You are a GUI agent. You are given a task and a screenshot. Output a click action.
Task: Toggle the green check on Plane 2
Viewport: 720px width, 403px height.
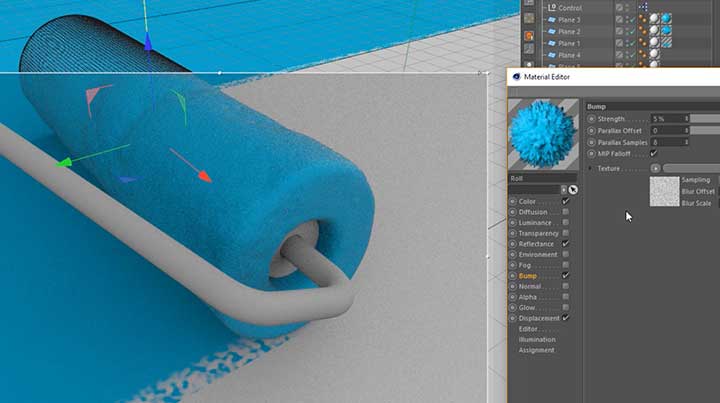click(633, 32)
